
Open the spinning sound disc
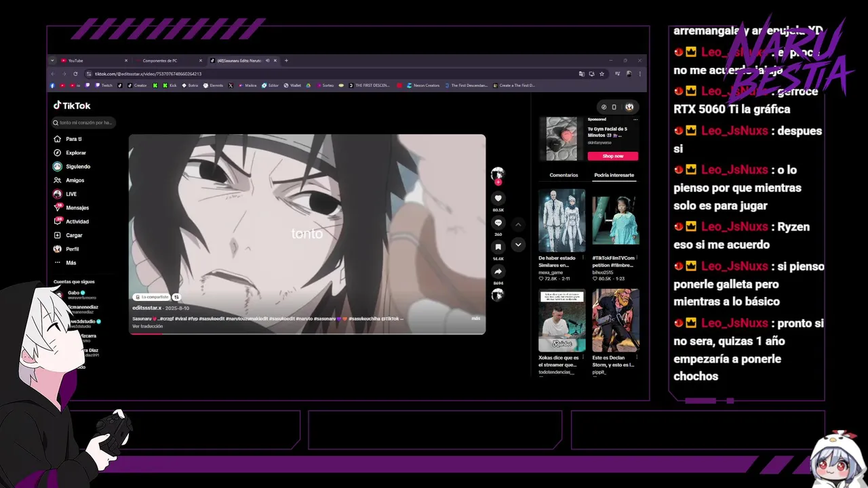(498, 295)
